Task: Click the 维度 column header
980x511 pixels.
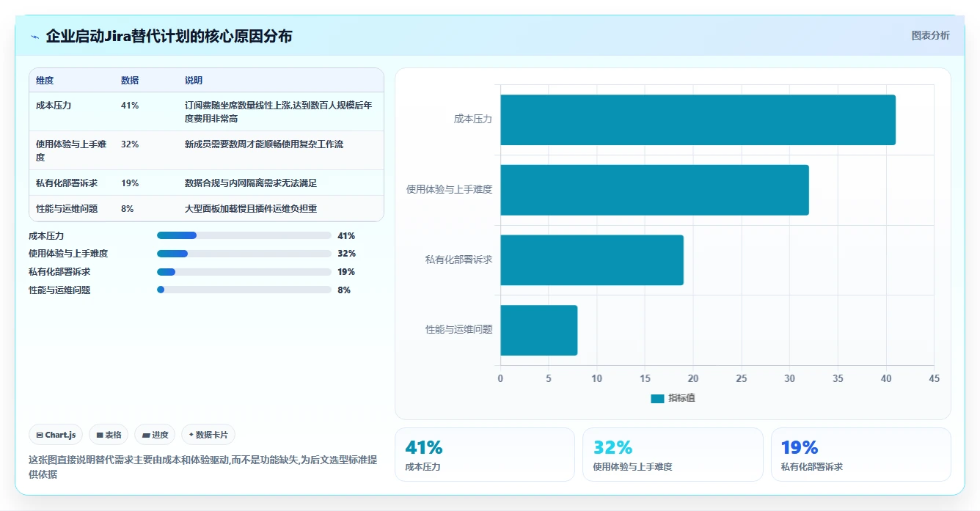Action: (x=45, y=81)
